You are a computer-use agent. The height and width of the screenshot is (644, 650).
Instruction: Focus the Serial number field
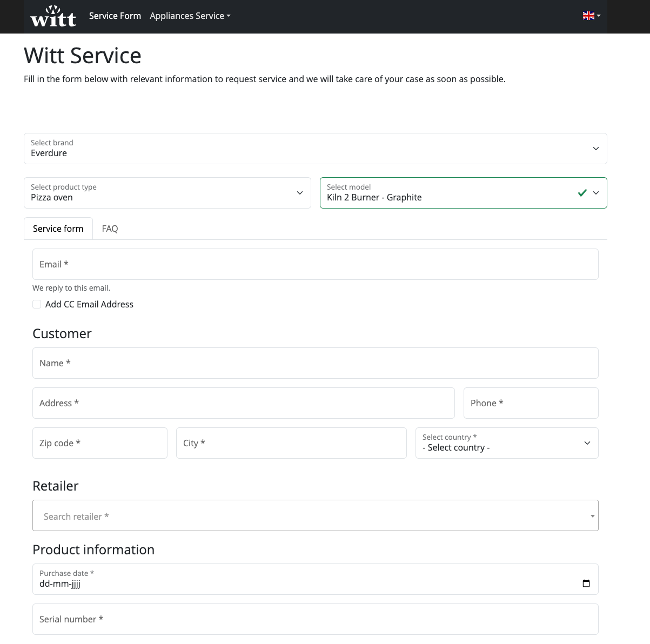(315, 619)
